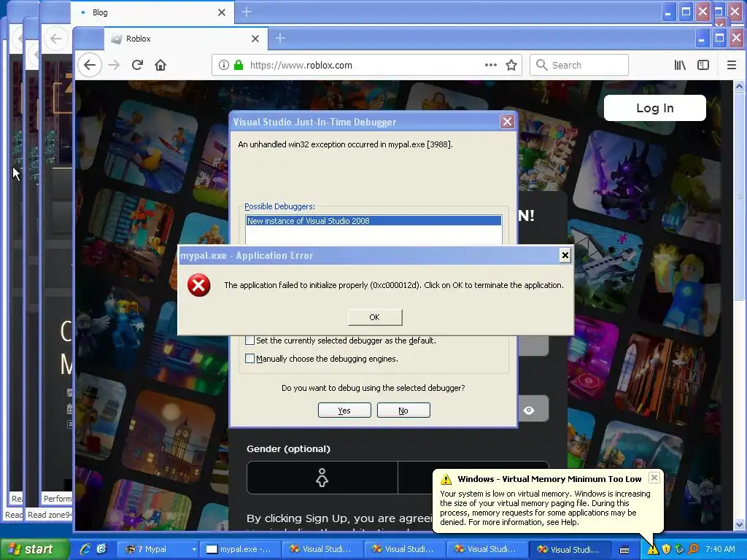The image size is (747, 560).
Task: Click the Possible Debuggers label
Action: pos(279,206)
